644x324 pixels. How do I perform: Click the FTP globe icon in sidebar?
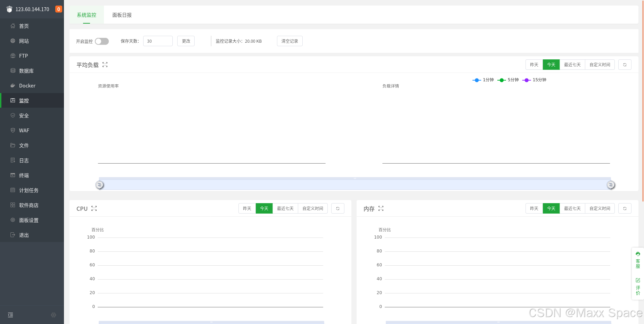tap(13, 56)
